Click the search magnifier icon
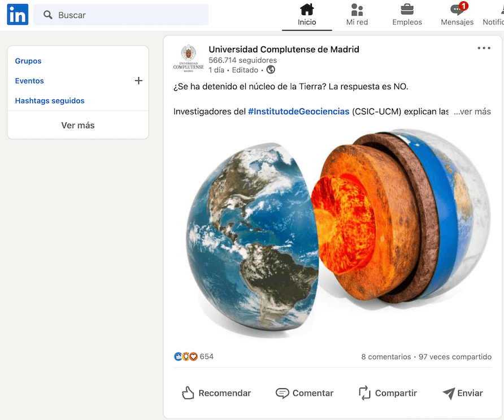504x420 pixels. (48, 14)
